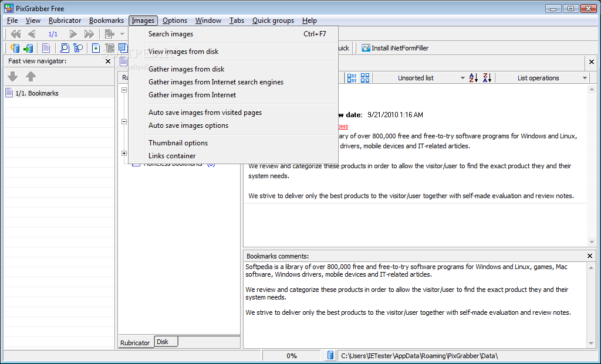Image resolution: width=601 pixels, height=364 pixels.
Task: Jump to first page with double-left arrow
Action: coord(16,34)
